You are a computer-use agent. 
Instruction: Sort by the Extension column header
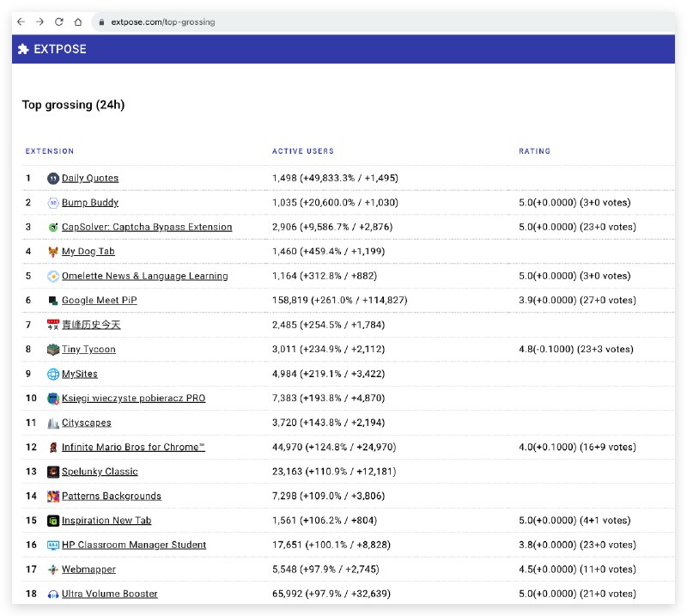click(50, 151)
